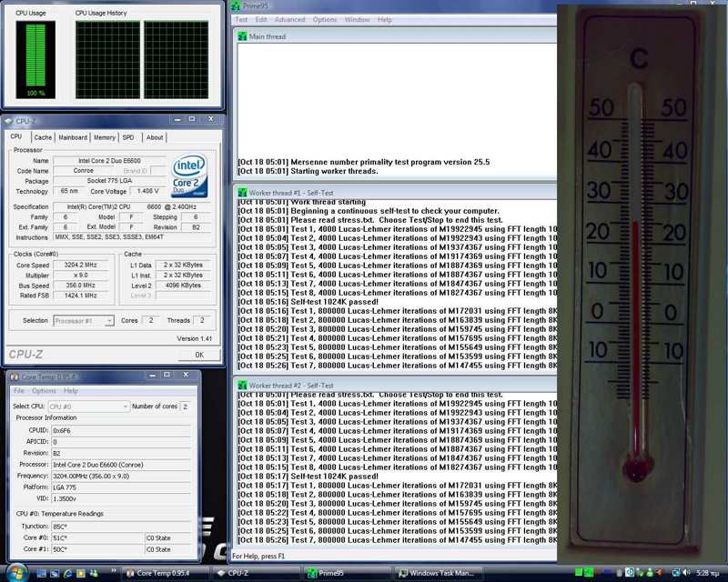Viewport: 728px width, 582px height.
Task: Open Window menu in Prime95
Action: (357, 19)
